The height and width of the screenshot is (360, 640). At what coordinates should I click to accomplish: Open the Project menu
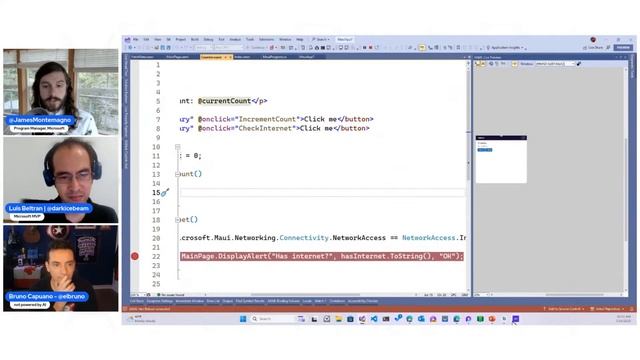[180, 40]
